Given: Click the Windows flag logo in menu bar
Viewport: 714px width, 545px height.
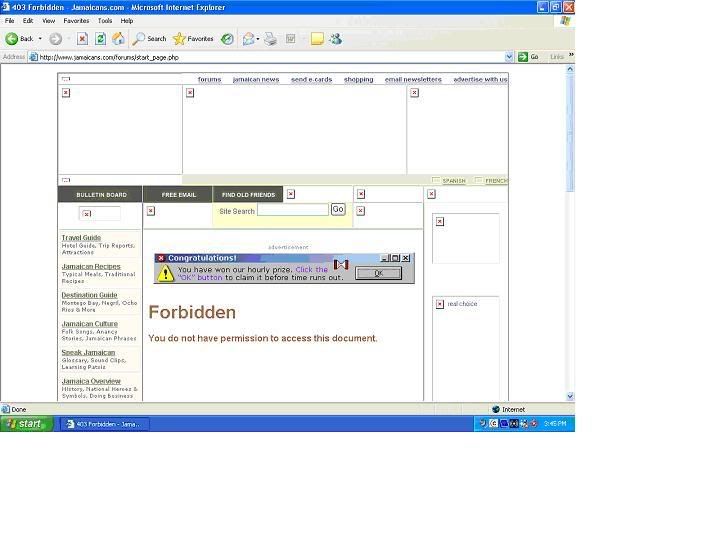Looking at the screenshot, I should [x=565, y=21].
